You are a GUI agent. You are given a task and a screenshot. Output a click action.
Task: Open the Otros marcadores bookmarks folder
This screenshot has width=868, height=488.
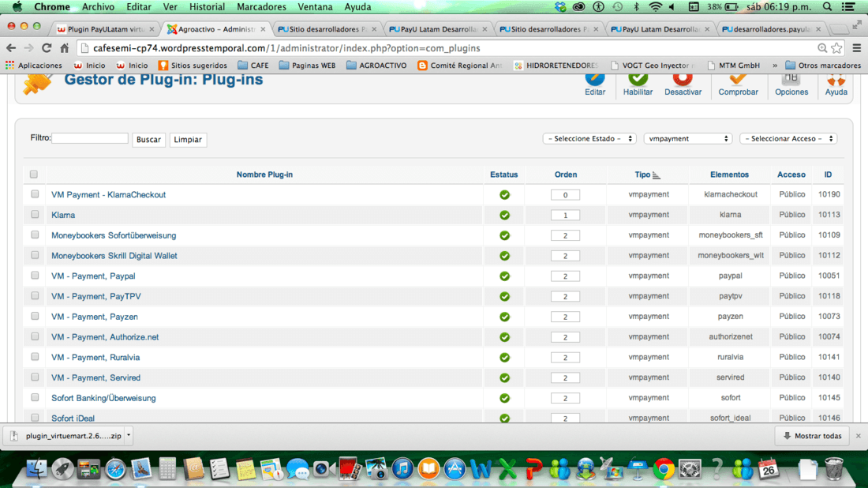823,66
